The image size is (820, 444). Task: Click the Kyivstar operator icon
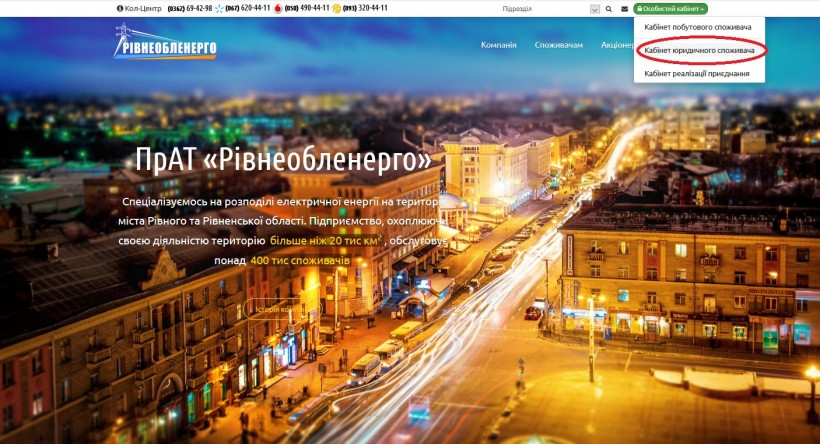(x=219, y=8)
